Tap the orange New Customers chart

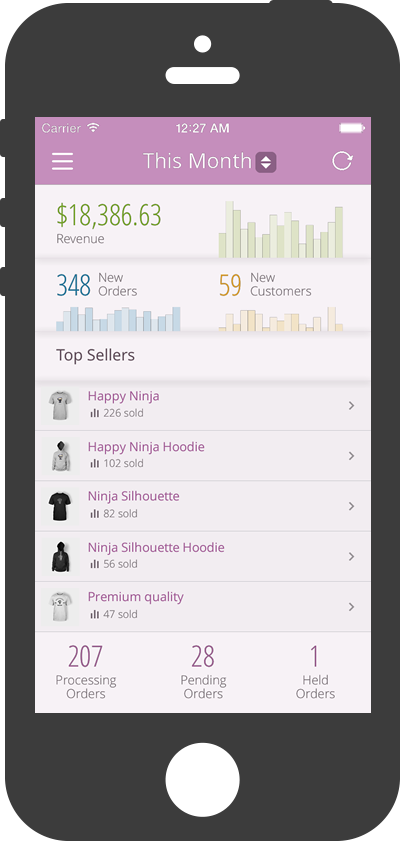tap(281, 319)
